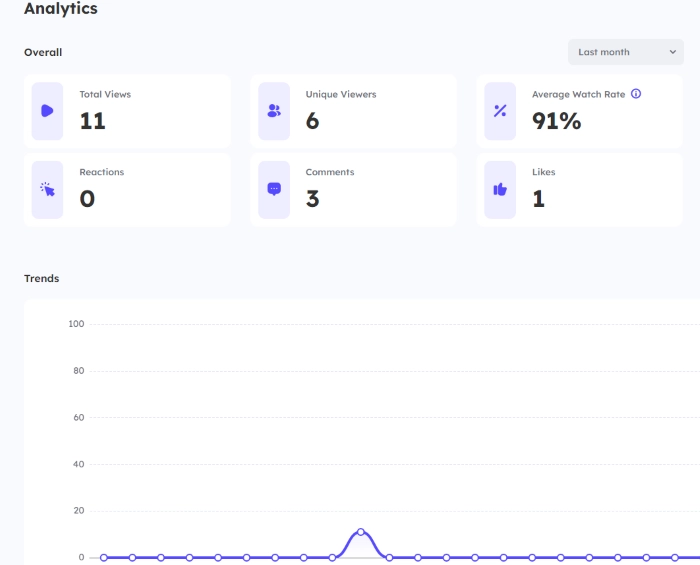Click the Unique Viewers count of 6
The image size is (700, 565).
(x=312, y=121)
